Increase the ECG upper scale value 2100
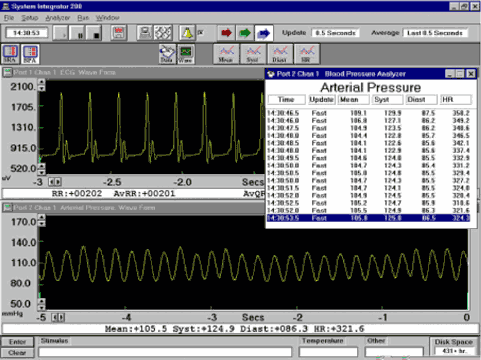 [x=41, y=82]
